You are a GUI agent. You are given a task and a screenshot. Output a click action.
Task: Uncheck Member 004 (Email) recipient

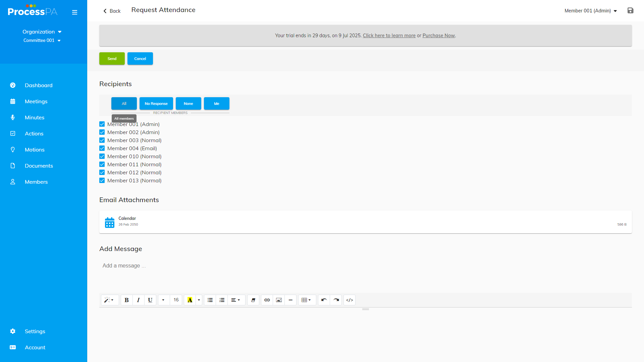102,148
